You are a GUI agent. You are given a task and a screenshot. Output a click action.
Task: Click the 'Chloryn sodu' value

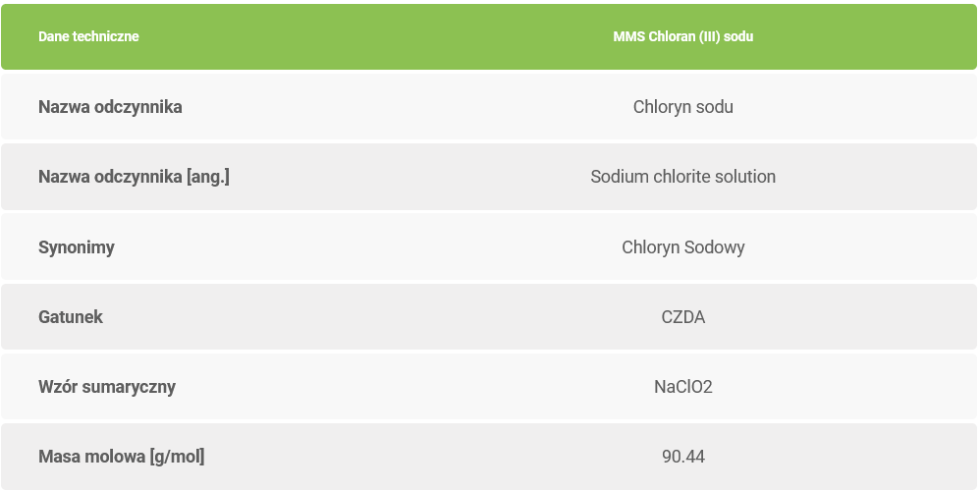tap(682, 107)
